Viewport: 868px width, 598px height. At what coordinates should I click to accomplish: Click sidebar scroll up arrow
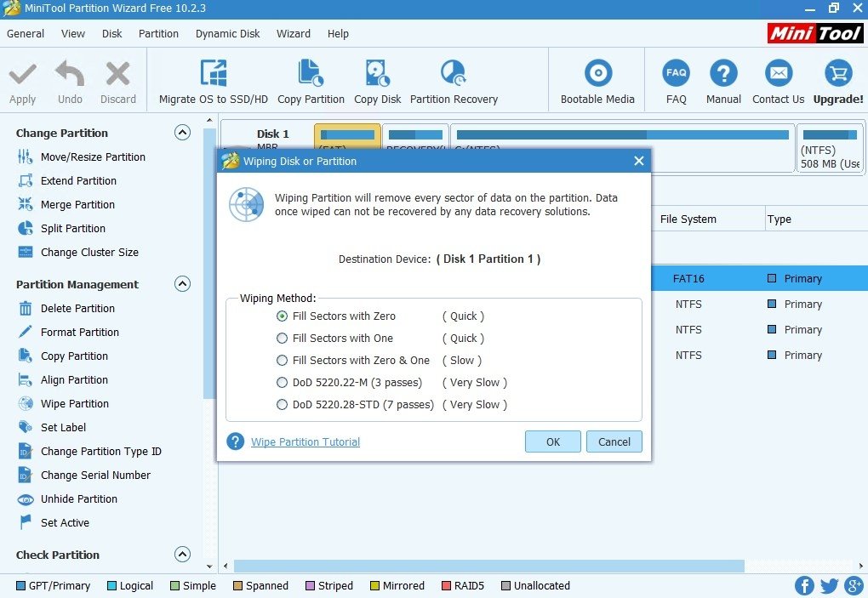209,120
